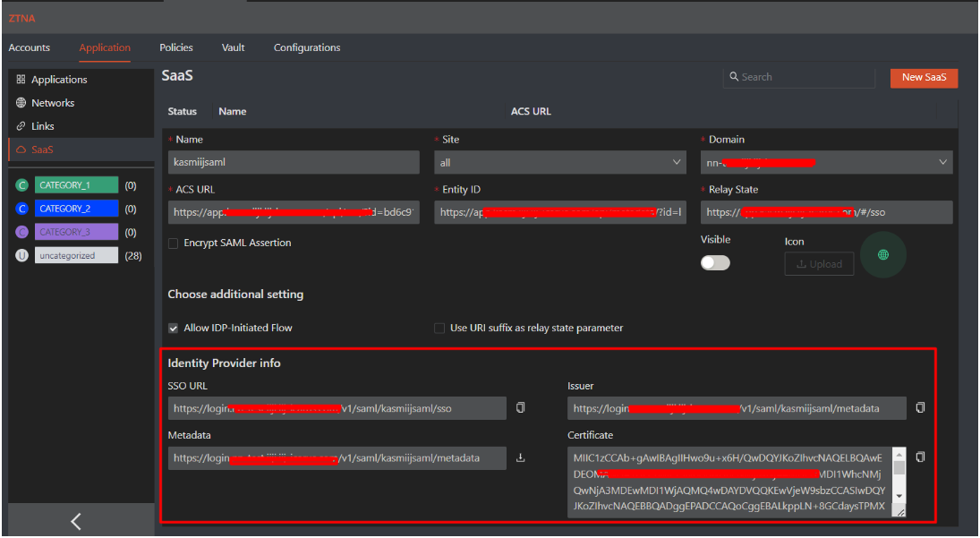This screenshot has width=980, height=538.
Task: Open the Accounts tab
Action: click(x=30, y=47)
